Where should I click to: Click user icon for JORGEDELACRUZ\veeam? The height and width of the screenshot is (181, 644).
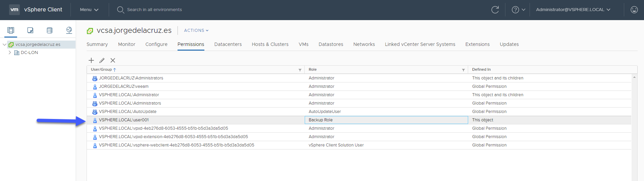95,87
